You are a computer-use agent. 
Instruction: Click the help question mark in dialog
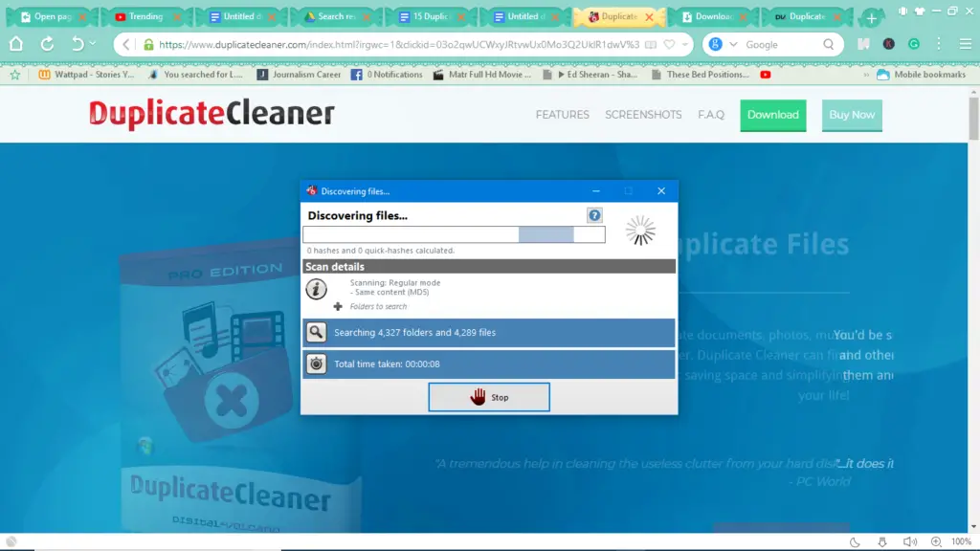click(x=594, y=215)
